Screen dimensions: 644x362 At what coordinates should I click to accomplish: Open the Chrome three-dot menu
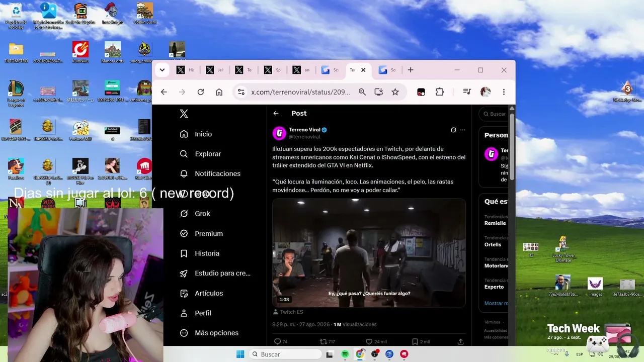tap(504, 92)
